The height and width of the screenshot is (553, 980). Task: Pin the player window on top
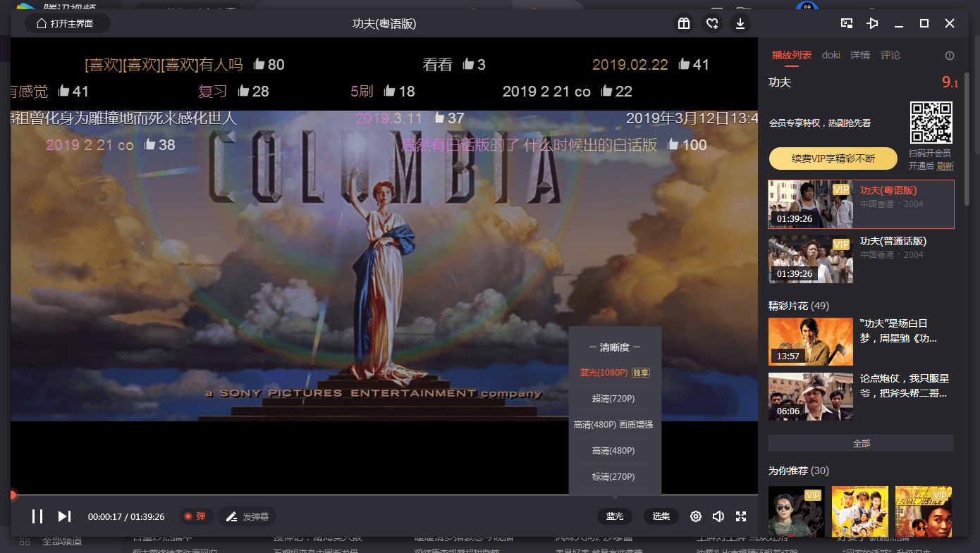point(873,23)
